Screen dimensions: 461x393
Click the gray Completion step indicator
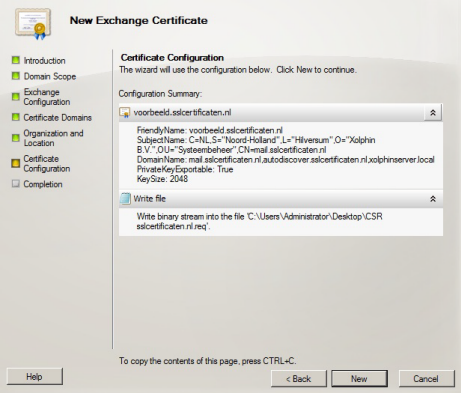point(16,184)
